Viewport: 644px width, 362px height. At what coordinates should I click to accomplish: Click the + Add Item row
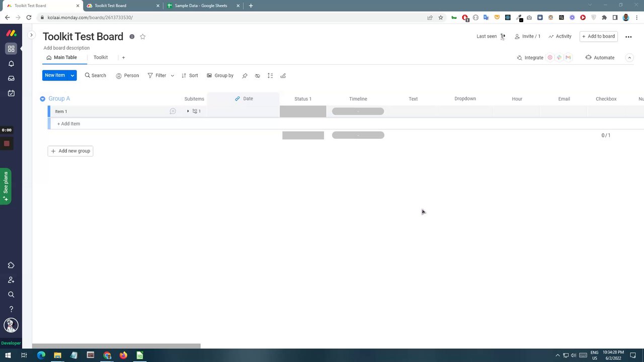coord(346,124)
